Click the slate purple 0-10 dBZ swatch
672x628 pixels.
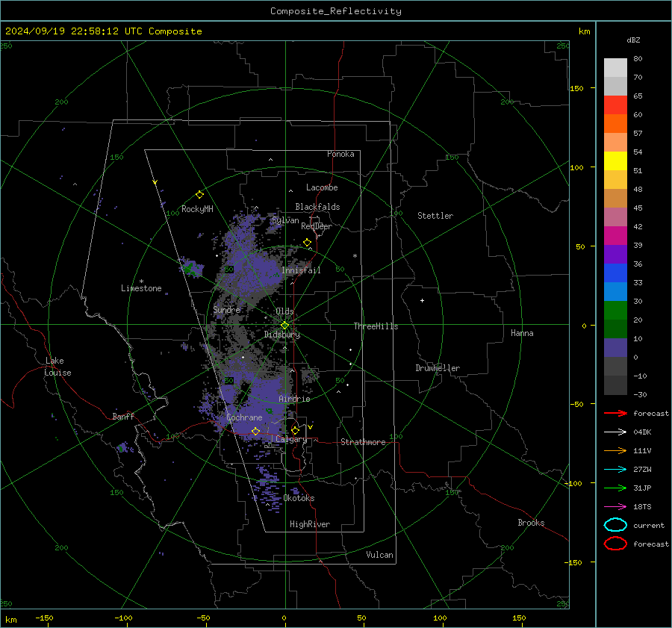pos(615,347)
